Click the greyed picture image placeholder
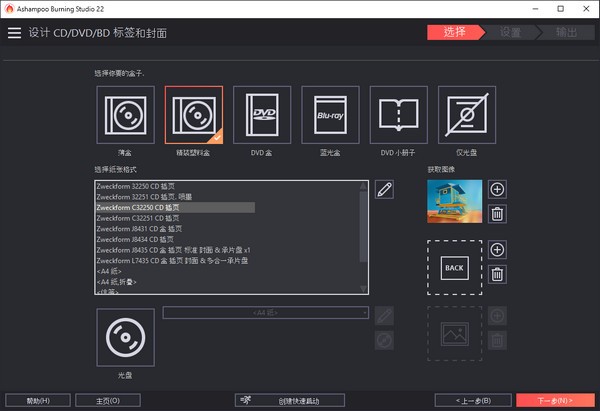Viewport: 600px width, 411px height. coord(455,333)
